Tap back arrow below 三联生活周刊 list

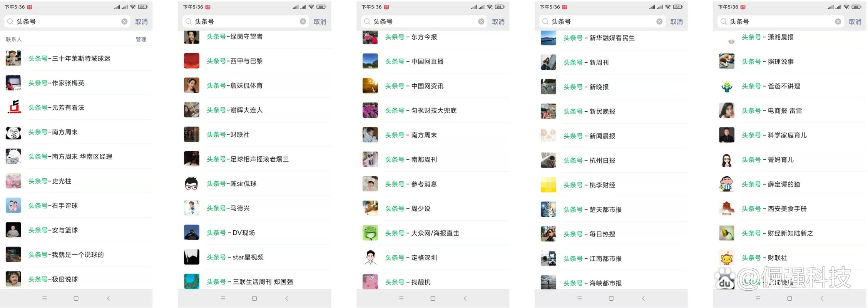coord(287,298)
